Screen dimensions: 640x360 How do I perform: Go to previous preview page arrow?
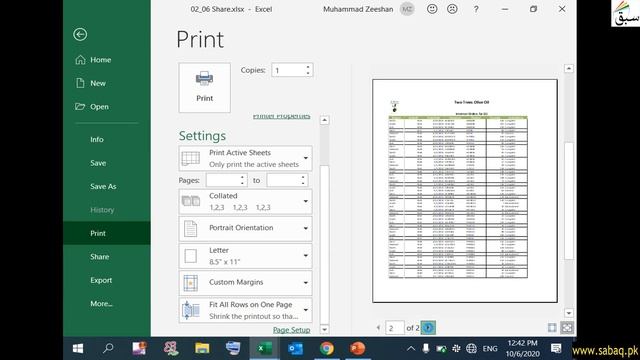(378, 328)
